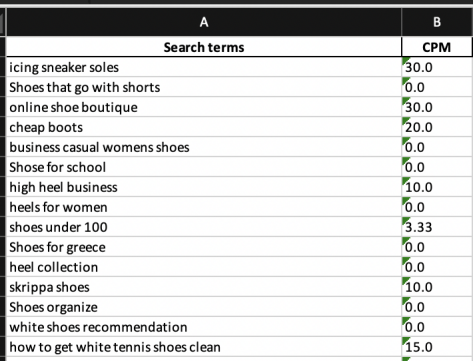
Task: Click the CPM value 20.0 cell
Action: (437, 127)
